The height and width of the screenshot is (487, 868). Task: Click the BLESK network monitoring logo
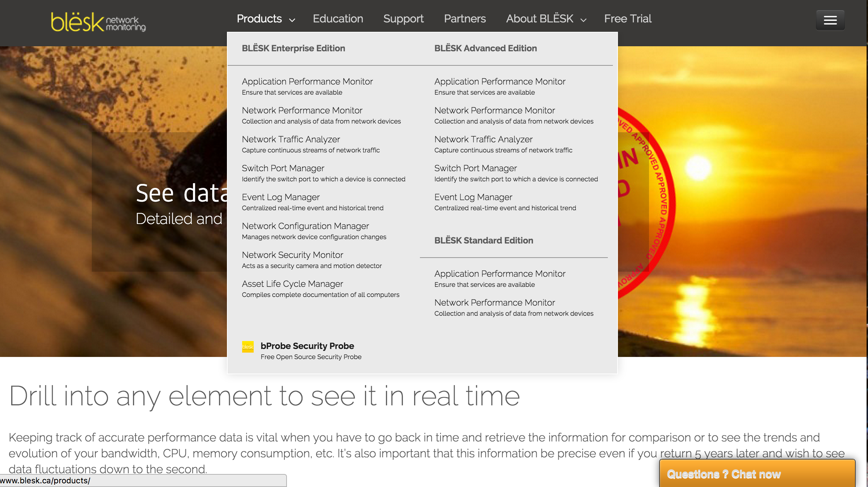pyautogui.click(x=98, y=22)
